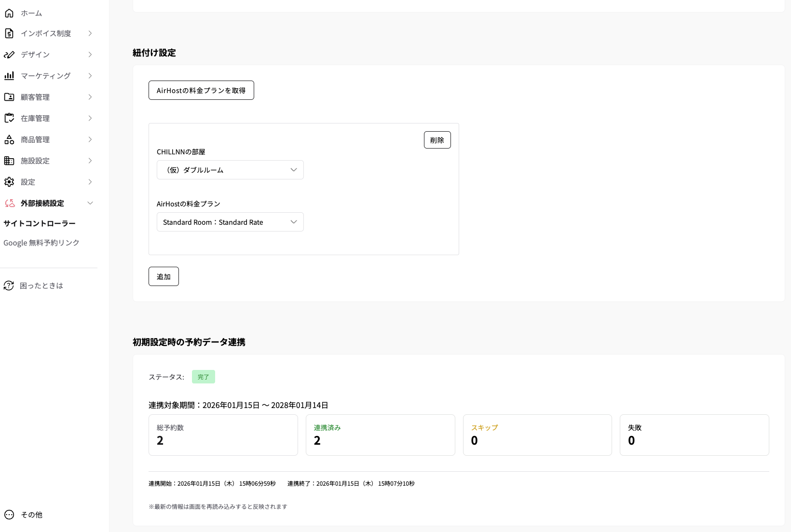Click the inventory management calendar icon
Screen dimensions: 791x532
[x=9, y=118]
